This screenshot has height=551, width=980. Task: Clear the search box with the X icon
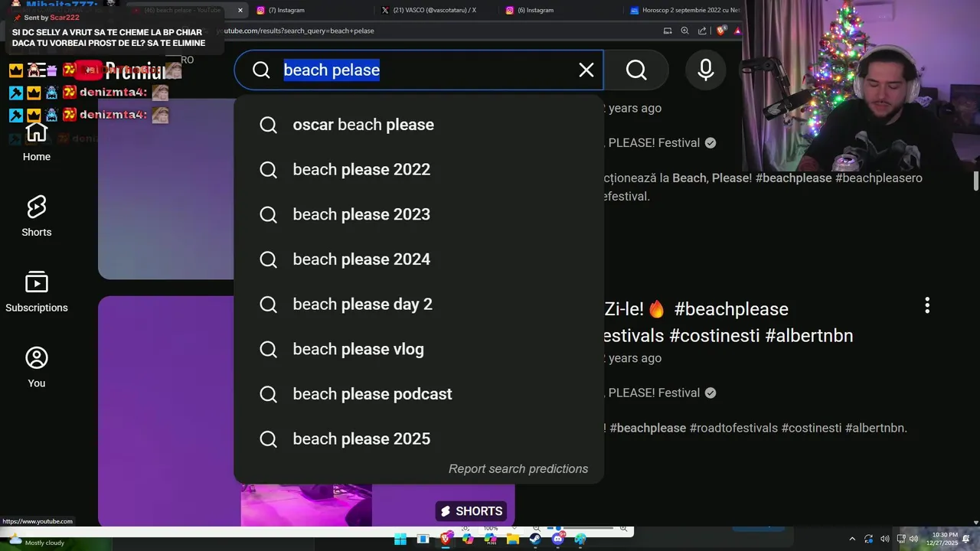coord(586,70)
